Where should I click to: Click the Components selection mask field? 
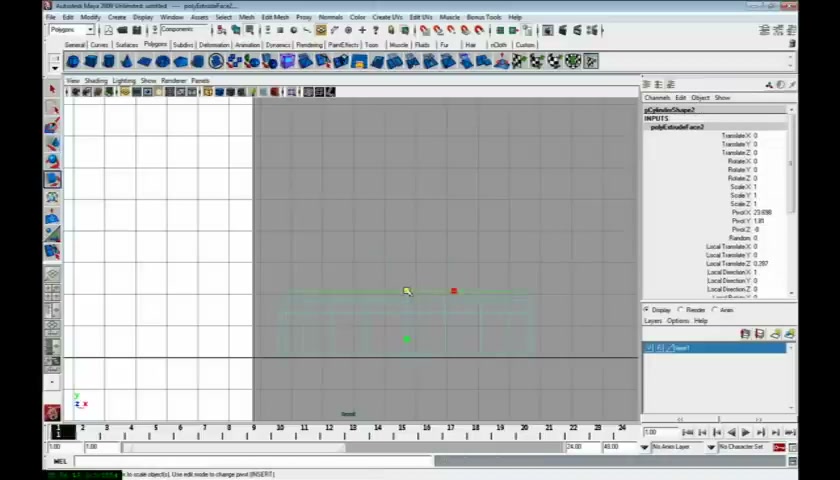(184, 30)
